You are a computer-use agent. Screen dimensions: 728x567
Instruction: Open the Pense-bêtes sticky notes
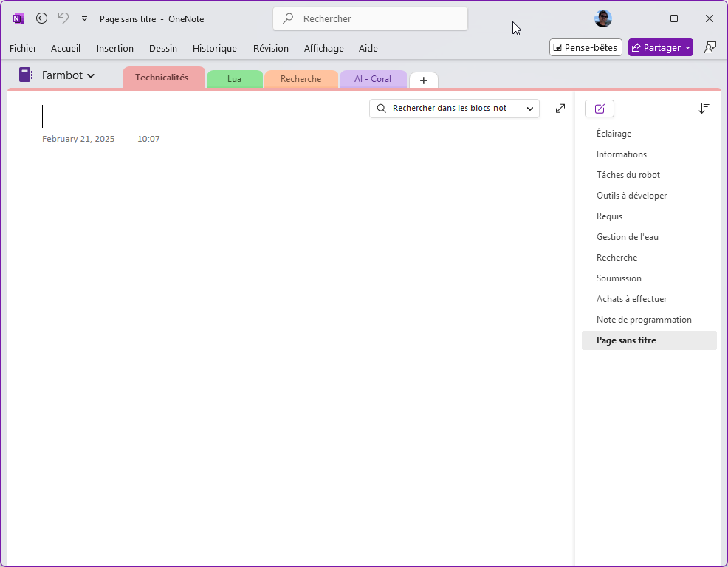[x=586, y=47]
